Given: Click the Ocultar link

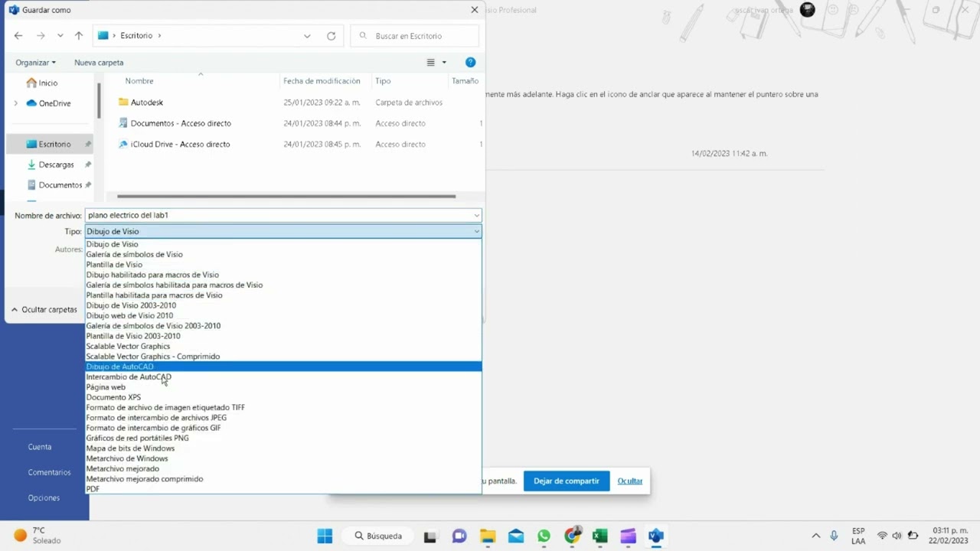Looking at the screenshot, I should (630, 481).
